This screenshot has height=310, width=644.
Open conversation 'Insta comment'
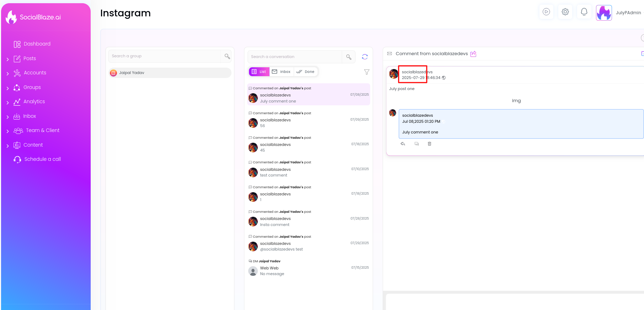coord(309,219)
